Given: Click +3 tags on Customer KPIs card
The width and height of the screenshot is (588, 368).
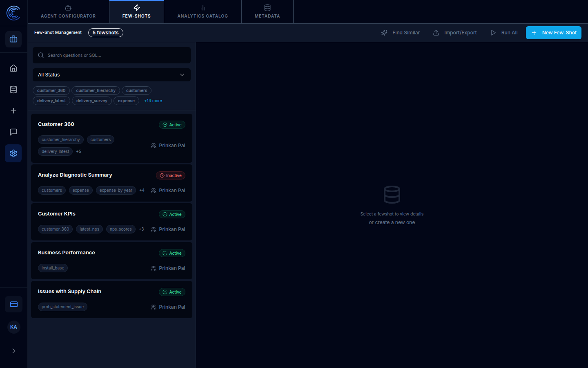Looking at the screenshot, I should 141,229.
